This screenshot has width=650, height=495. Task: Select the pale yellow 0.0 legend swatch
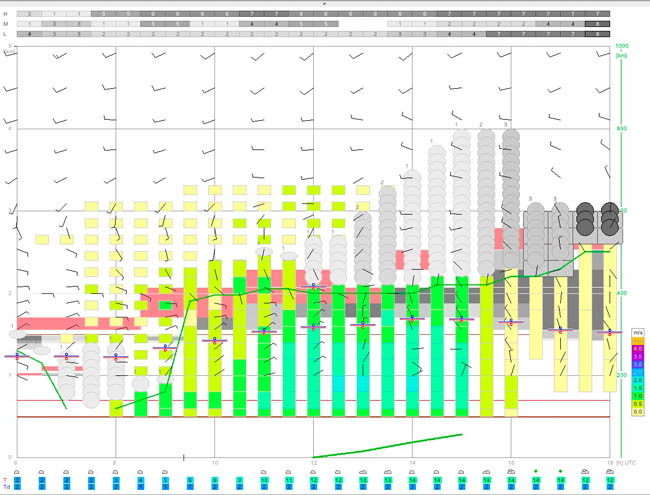[638, 412]
